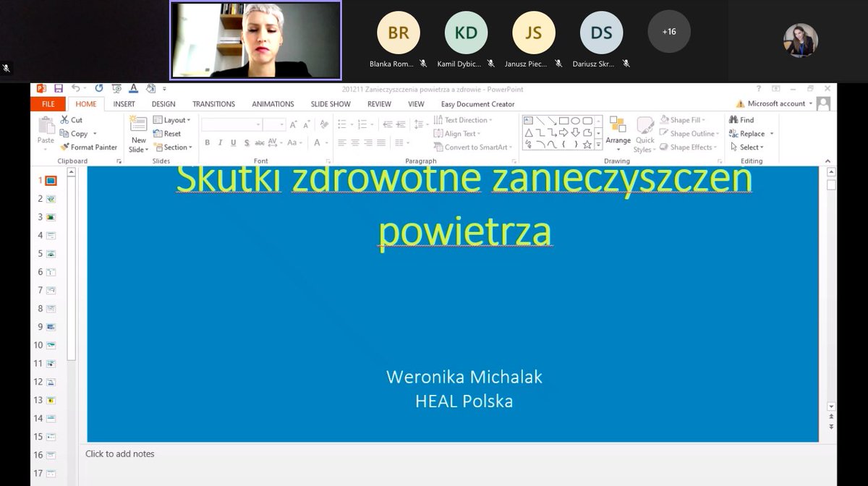Viewport: 868px width, 486px height.
Task: Apply bold formatting to text
Action: click(207, 142)
